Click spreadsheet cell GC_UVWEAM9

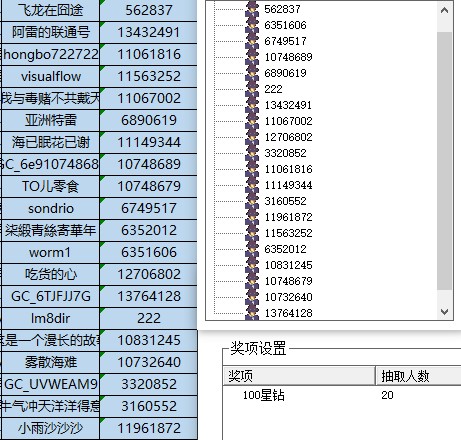point(50,384)
